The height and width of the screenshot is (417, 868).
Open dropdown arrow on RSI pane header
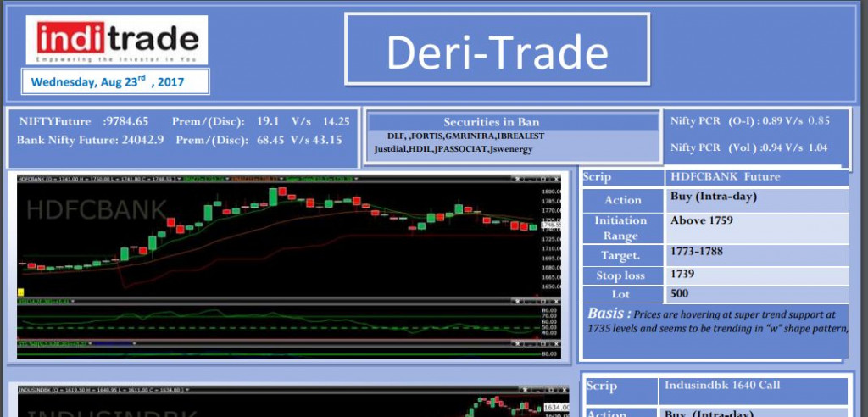point(73,301)
